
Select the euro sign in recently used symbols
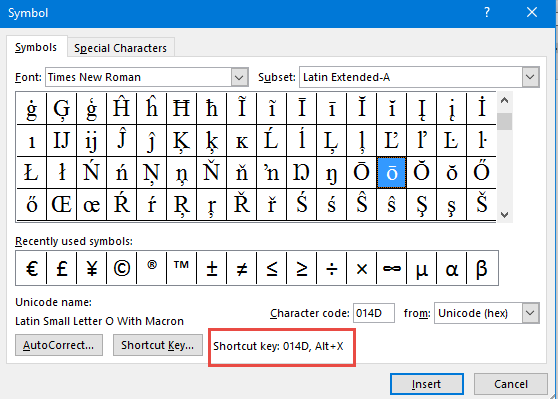pos(31,268)
